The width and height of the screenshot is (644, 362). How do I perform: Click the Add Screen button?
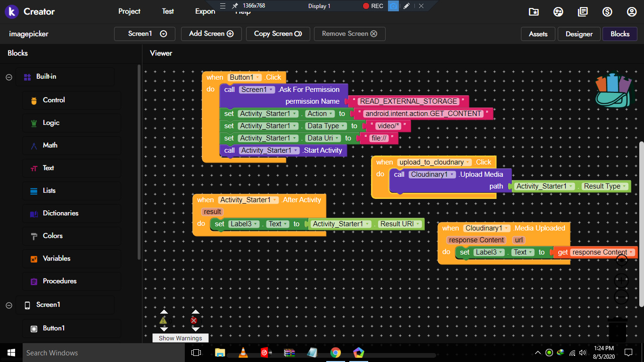(x=211, y=34)
